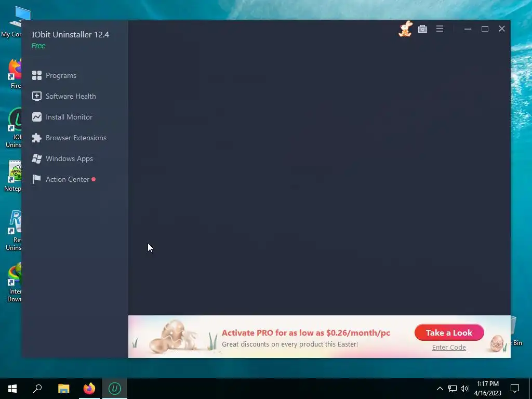This screenshot has width=532, height=399.
Task: Select the Recycle Bin desktop icon
Action: (x=516, y=331)
